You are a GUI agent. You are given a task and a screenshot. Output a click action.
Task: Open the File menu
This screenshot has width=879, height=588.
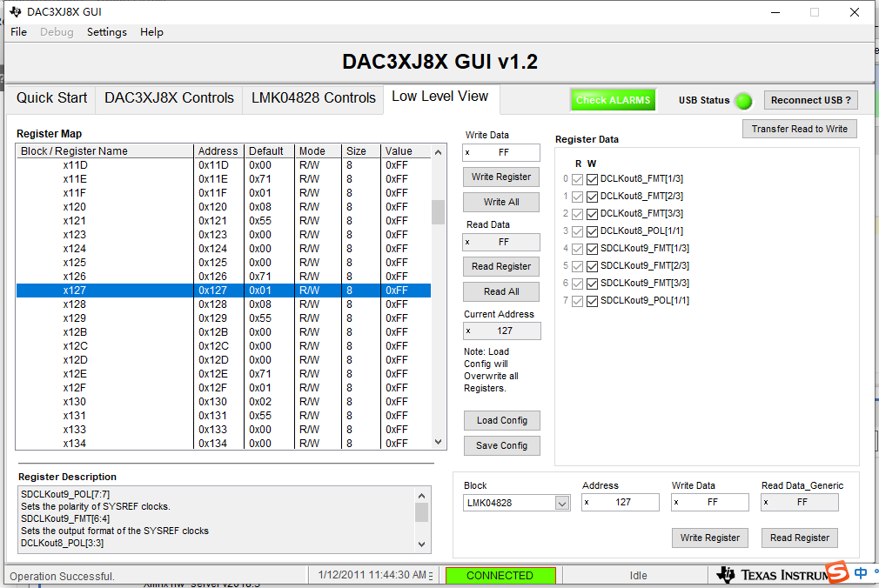point(18,32)
